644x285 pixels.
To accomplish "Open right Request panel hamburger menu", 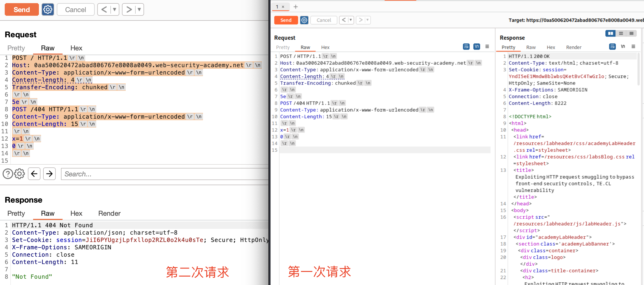I will click(487, 46).
